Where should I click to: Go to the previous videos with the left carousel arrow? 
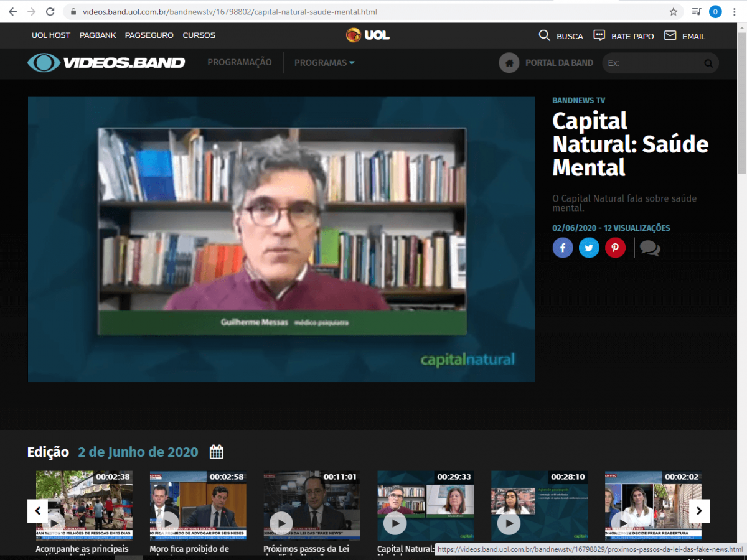(x=37, y=511)
